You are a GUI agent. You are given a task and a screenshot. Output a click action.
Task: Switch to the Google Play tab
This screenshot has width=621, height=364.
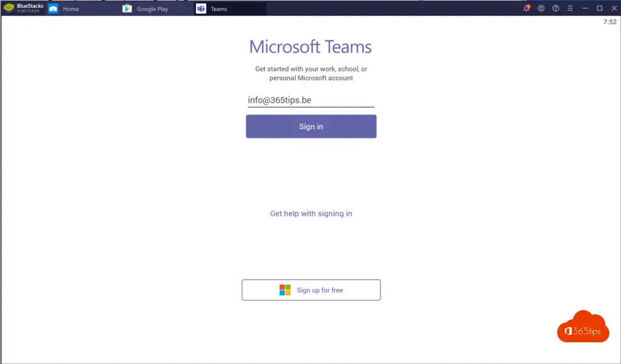[152, 9]
